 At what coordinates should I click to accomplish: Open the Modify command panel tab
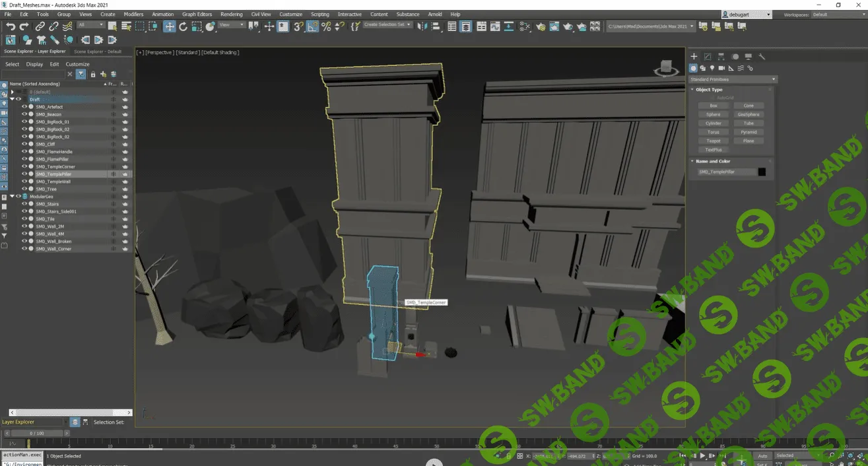(708, 57)
